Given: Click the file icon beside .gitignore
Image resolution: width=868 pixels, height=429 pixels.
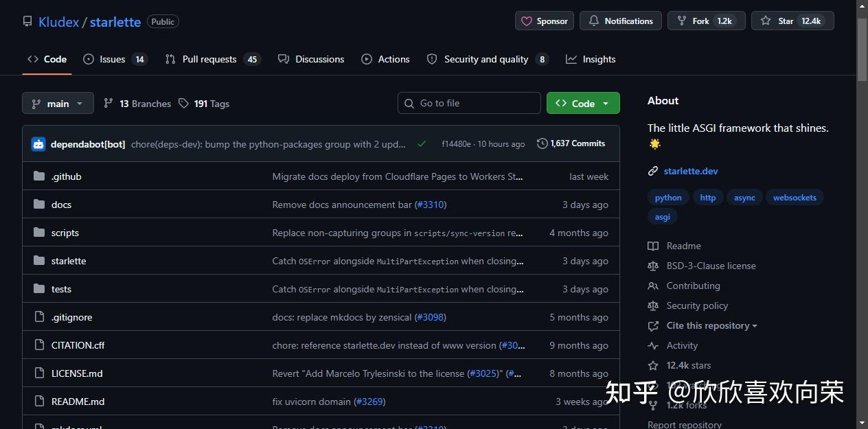Looking at the screenshot, I should point(39,317).
